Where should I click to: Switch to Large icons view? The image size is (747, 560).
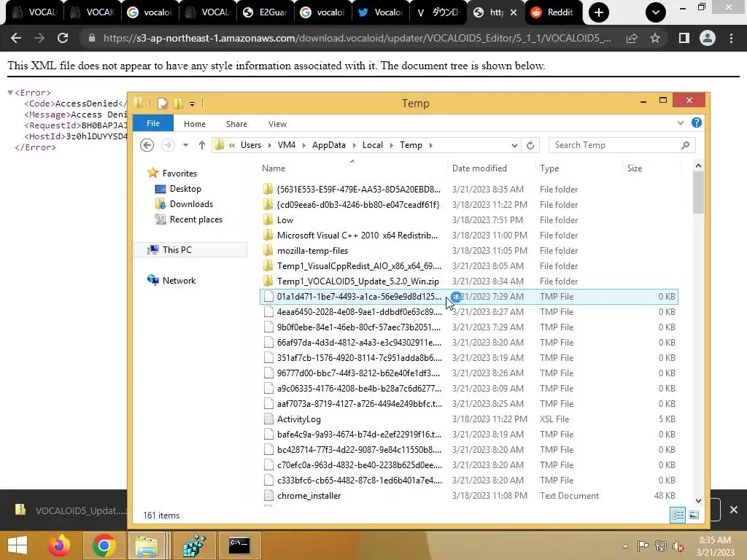[694, 515]
